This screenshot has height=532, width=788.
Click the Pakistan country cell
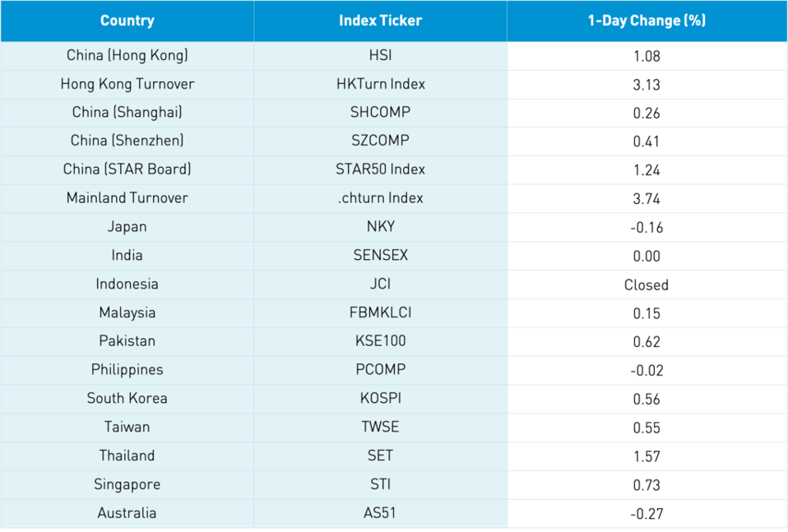point(127,341)
